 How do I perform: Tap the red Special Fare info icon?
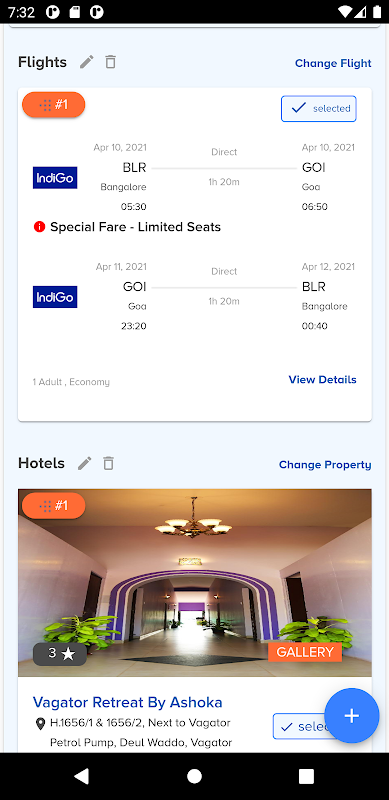[39, 227]
